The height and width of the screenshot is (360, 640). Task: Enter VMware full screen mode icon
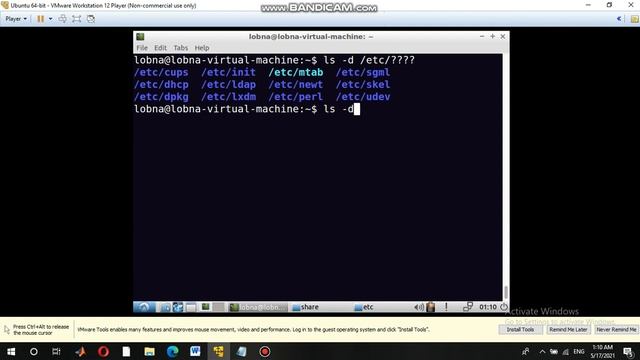click(76, 19)
